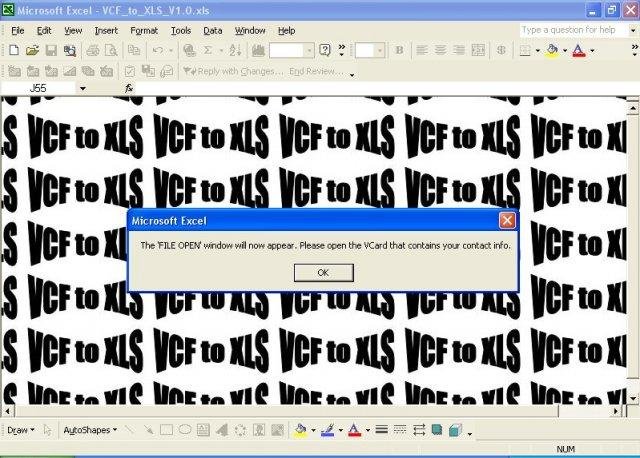640x458 pixels.
Task: Click the Currency Style icon
Action: pos(501,50)
